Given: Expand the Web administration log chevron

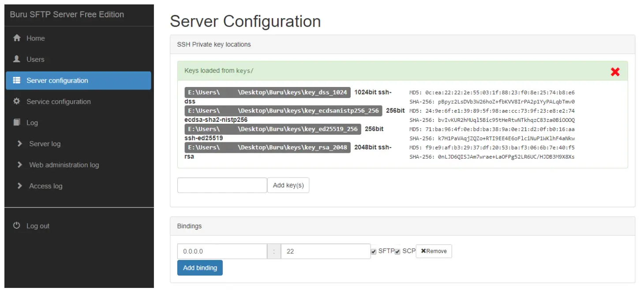Looking at the screenshot, I should click(19, 165).
